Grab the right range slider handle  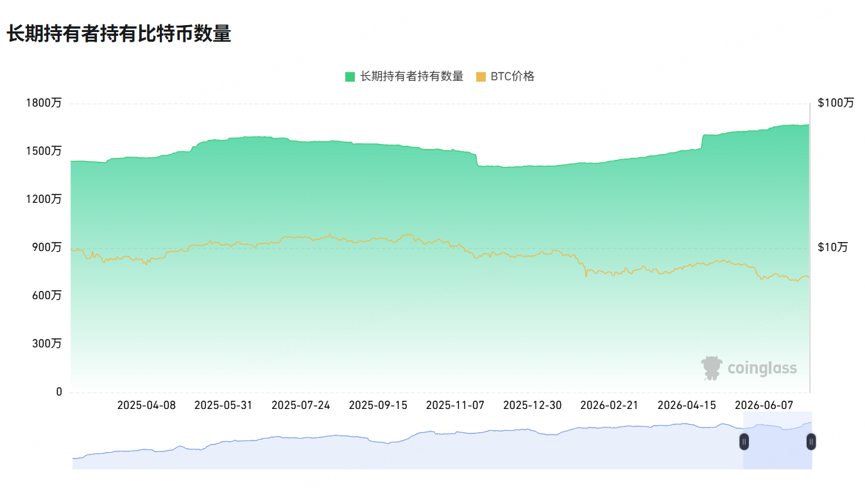click(811, 441)
